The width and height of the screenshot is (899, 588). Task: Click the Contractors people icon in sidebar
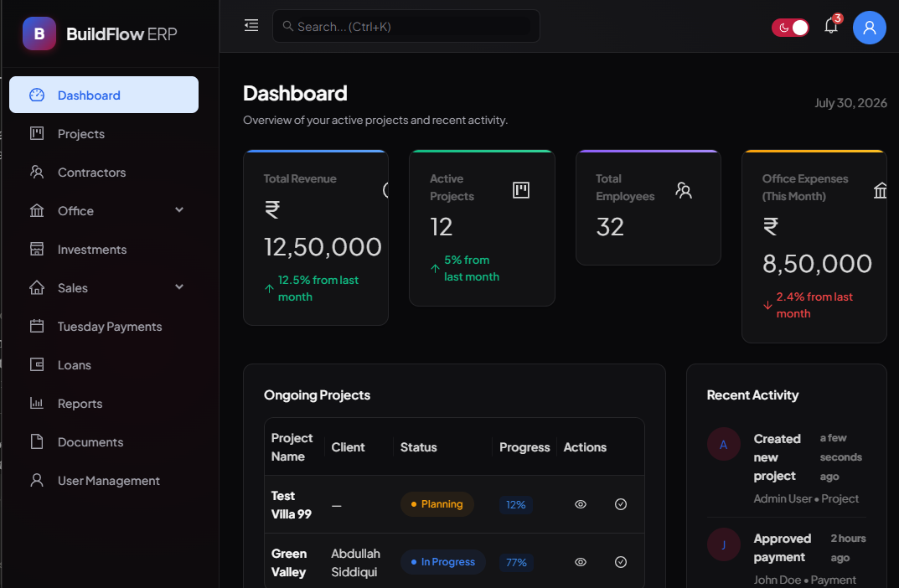click(37, 172)
